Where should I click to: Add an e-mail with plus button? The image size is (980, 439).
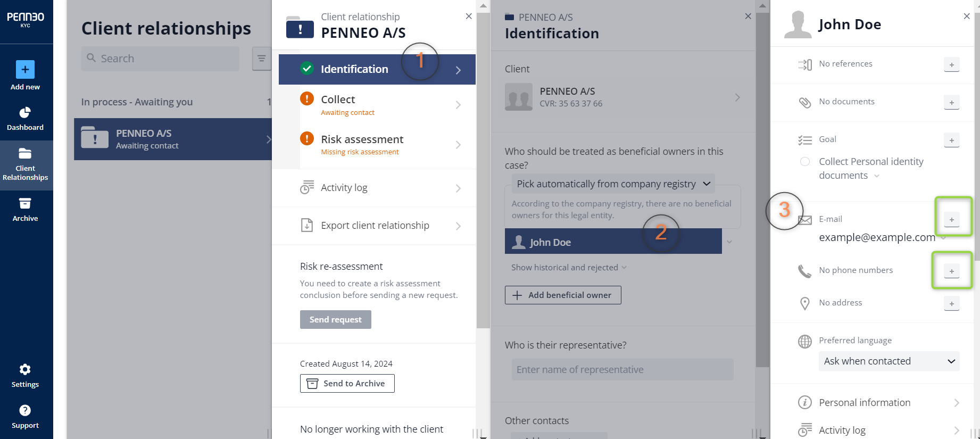[951, 219]
